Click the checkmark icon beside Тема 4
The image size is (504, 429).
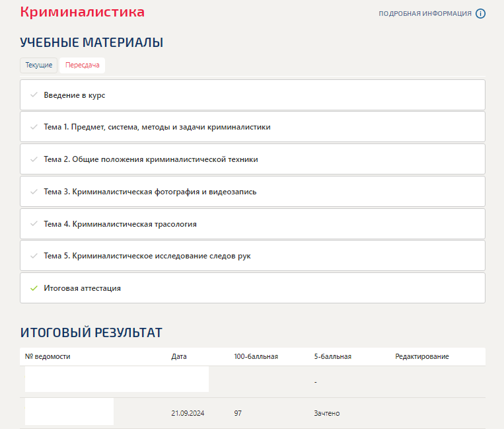[x=34, y=224]
